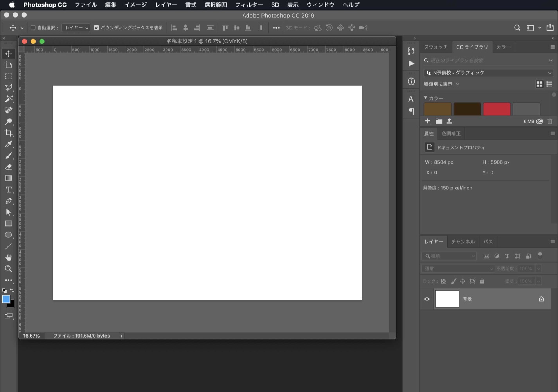Pick the Pen tool
Screen dimensions: 558x392
9,201
